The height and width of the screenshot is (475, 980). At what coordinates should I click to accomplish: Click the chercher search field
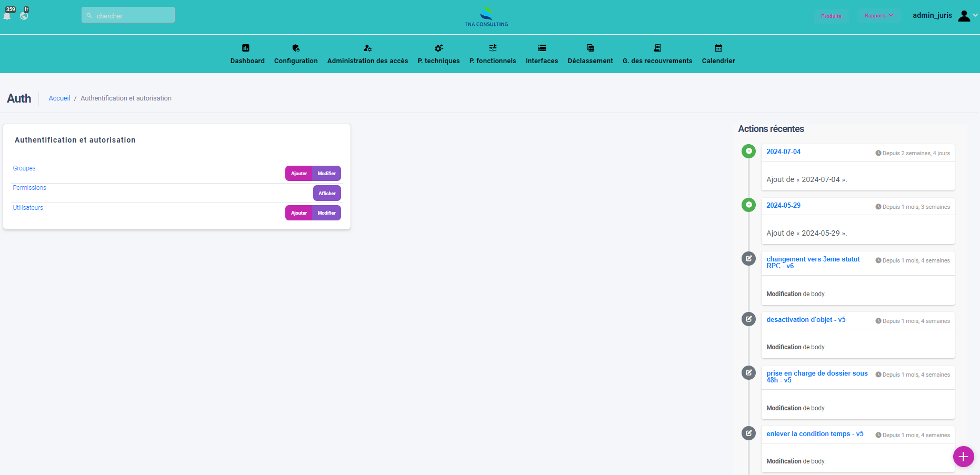[x=128, y=16]
